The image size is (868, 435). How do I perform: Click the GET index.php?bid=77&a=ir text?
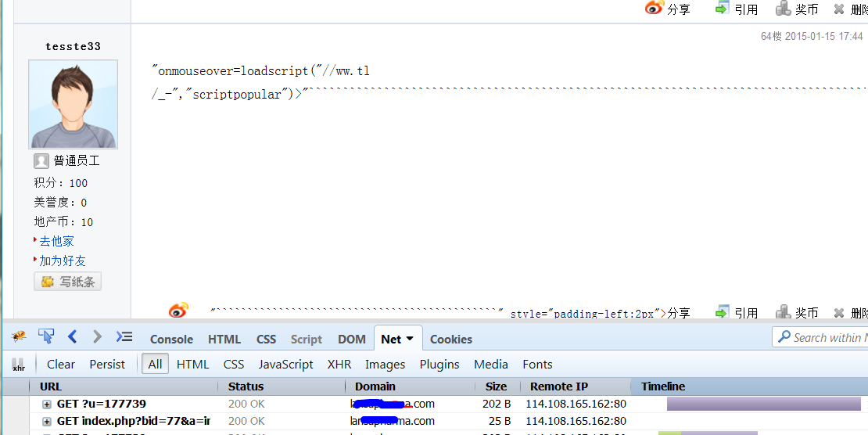134,421
